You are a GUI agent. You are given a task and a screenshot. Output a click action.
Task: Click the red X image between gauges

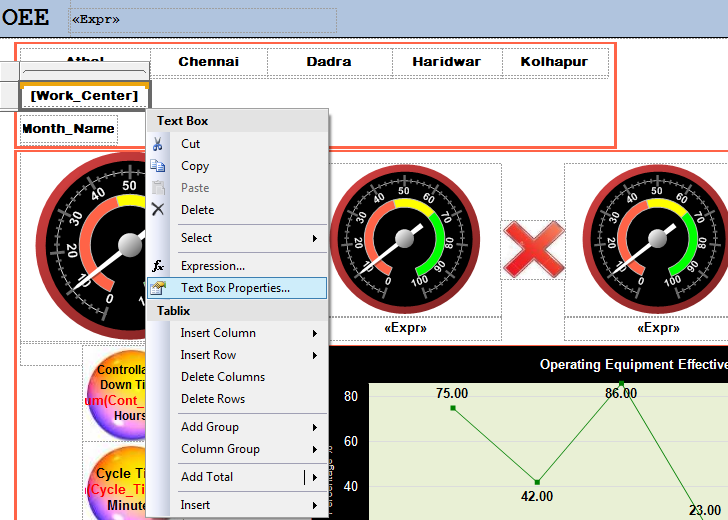[533, 249]
